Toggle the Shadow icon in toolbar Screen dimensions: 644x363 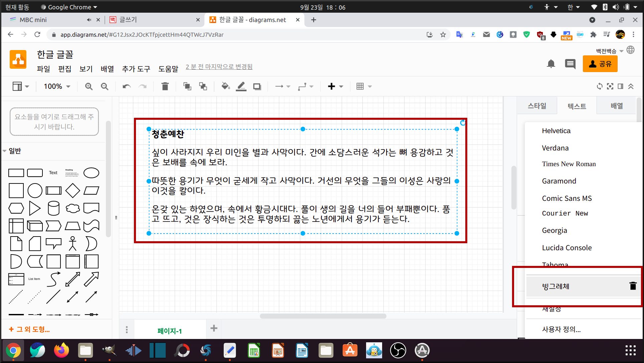point(257,86)
